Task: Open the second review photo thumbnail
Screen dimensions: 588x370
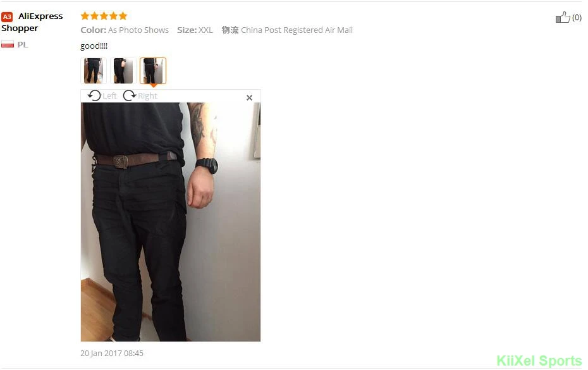Action: tap(123, 71)
